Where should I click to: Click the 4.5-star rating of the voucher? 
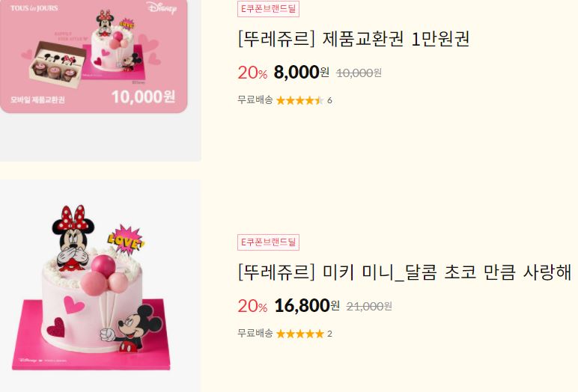299,100
